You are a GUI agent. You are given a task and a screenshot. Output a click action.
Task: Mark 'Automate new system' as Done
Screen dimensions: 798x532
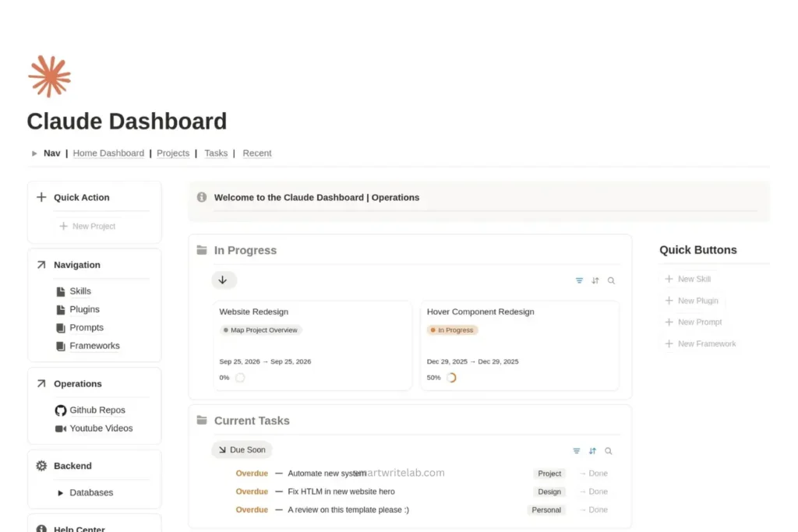click(x=593, y=473)
